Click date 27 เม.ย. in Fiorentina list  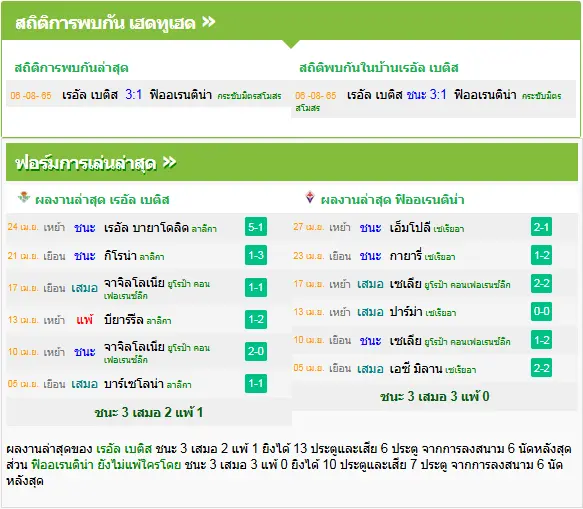click(x=308, y=227)
